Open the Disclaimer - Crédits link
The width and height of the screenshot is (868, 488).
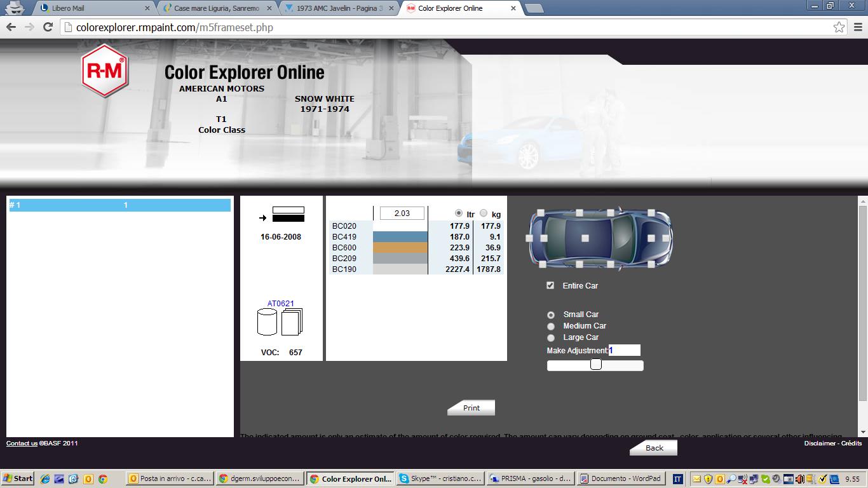point(833,444)
